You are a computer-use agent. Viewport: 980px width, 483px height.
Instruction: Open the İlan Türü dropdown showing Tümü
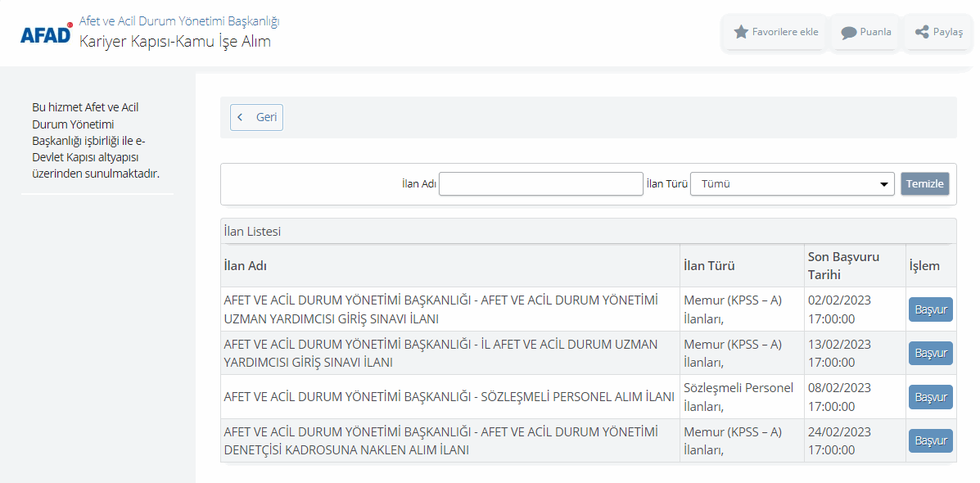[792, 183]
